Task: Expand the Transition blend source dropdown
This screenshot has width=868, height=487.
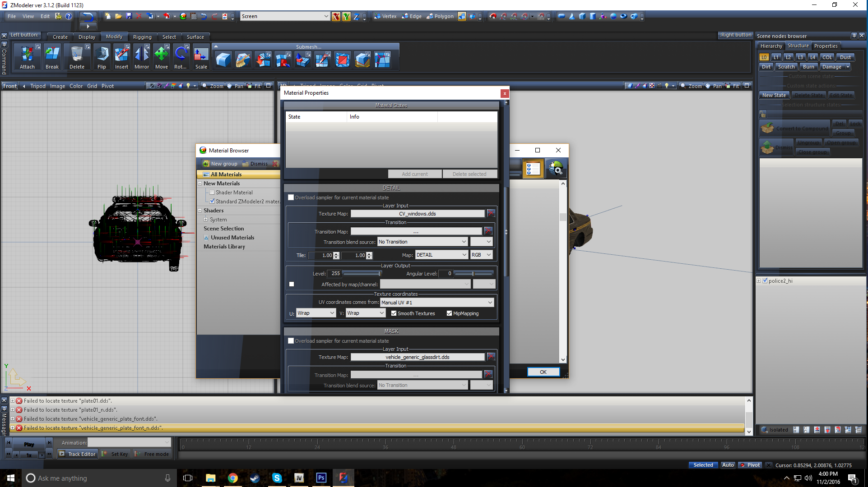Action: 422,242
